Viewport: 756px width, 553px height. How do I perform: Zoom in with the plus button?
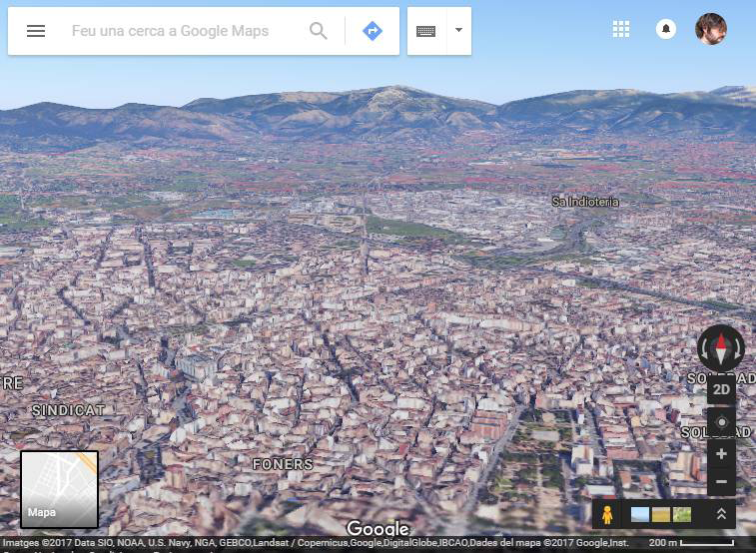point(721,454)
